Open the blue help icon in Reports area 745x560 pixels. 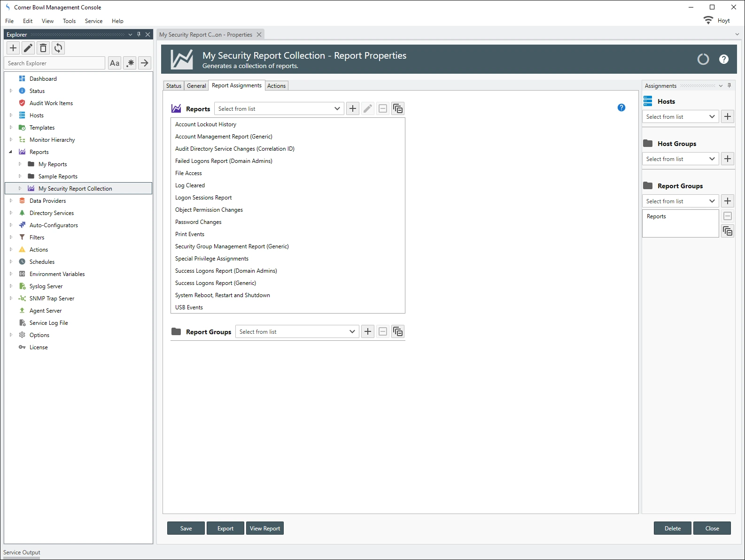pos(621,107)
